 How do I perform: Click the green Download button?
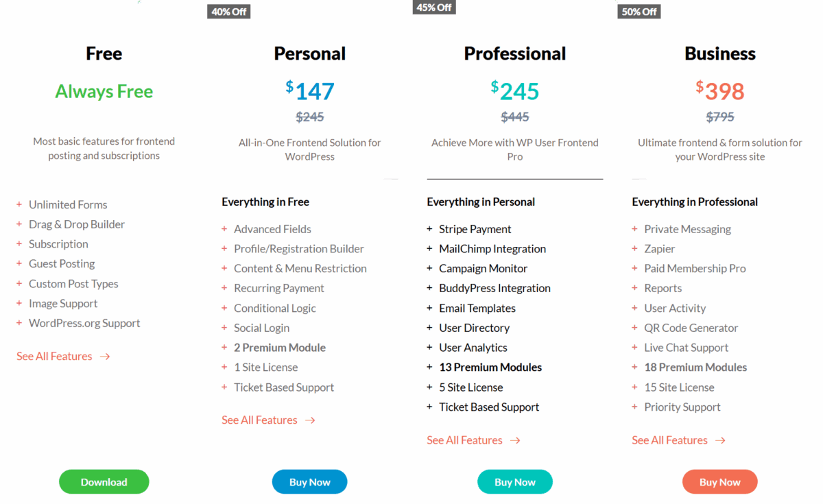click(104, 482)
